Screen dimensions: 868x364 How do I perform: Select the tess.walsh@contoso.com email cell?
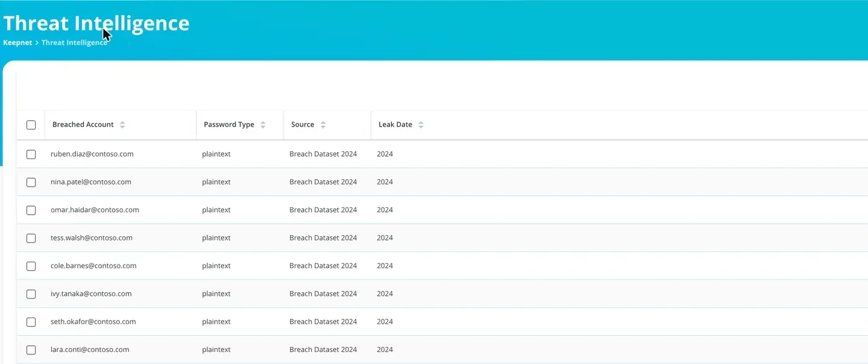[x=92, y=238]
